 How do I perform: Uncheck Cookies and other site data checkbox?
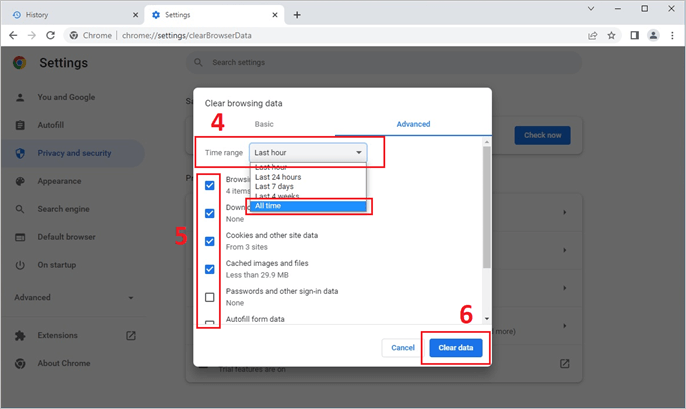pos(209,241)
